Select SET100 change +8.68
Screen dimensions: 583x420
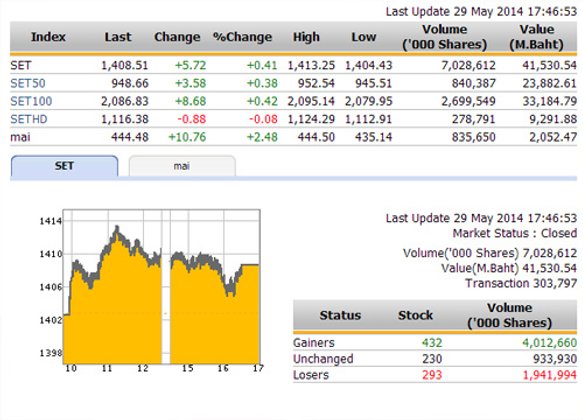tap(190, 101)
